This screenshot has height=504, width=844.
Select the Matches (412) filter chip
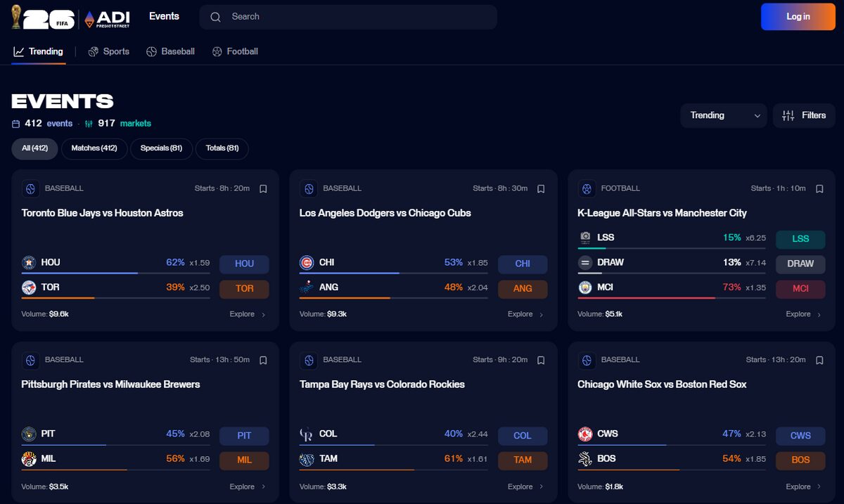click(94, 148)
